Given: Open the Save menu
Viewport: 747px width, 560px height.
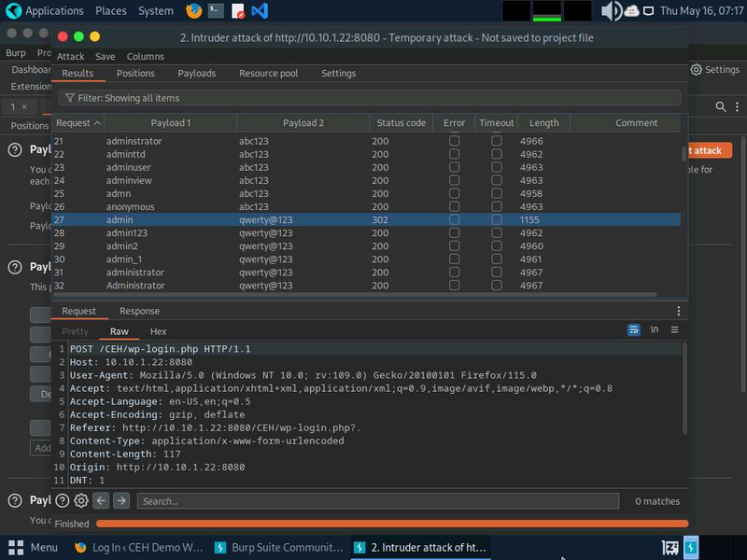Looking at the screenshot, I should pos(105,56).
